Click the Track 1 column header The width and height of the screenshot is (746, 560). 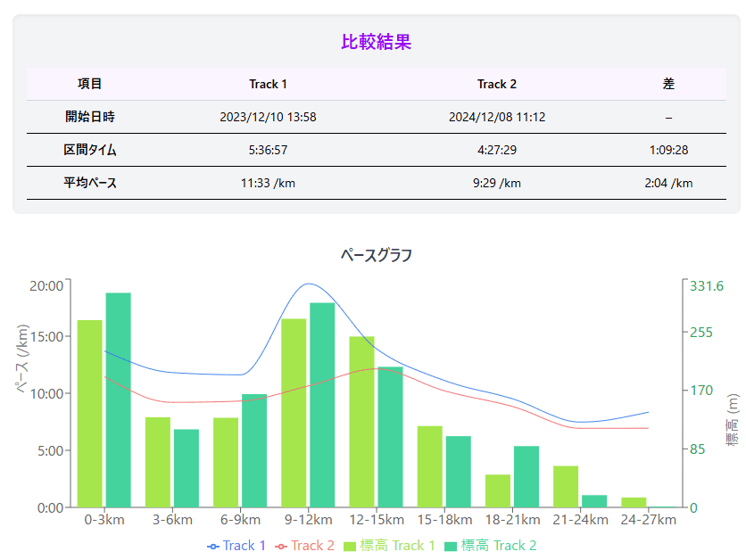point(268,84)
